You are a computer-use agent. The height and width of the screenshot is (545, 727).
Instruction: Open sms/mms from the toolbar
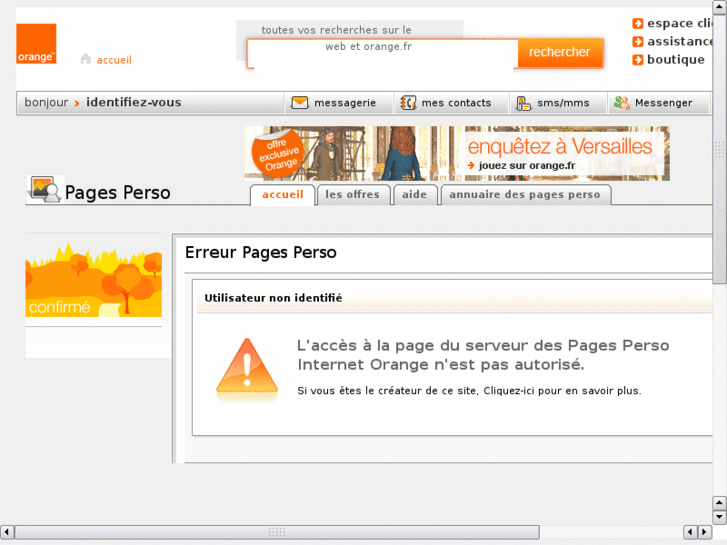pyautogui.click(x=563, y=103)
